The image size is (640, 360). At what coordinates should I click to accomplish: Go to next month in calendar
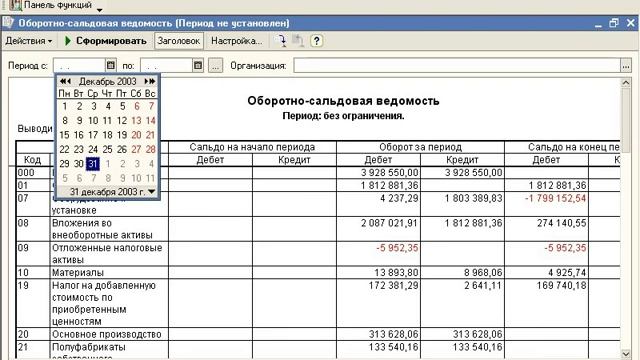coord(147,81)
